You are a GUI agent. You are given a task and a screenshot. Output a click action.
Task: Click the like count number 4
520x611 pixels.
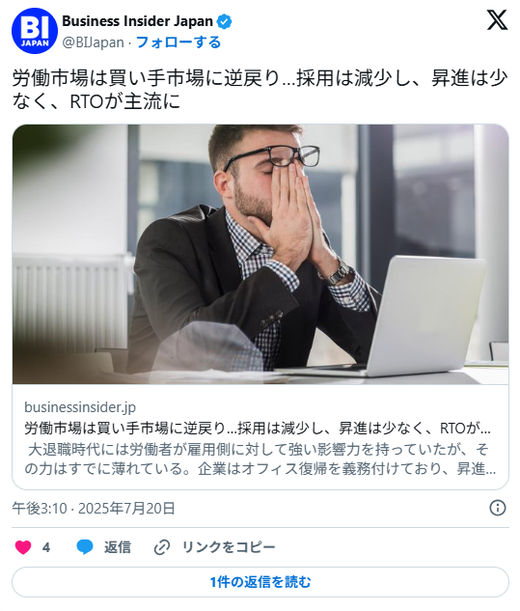(x=46, y=547)
